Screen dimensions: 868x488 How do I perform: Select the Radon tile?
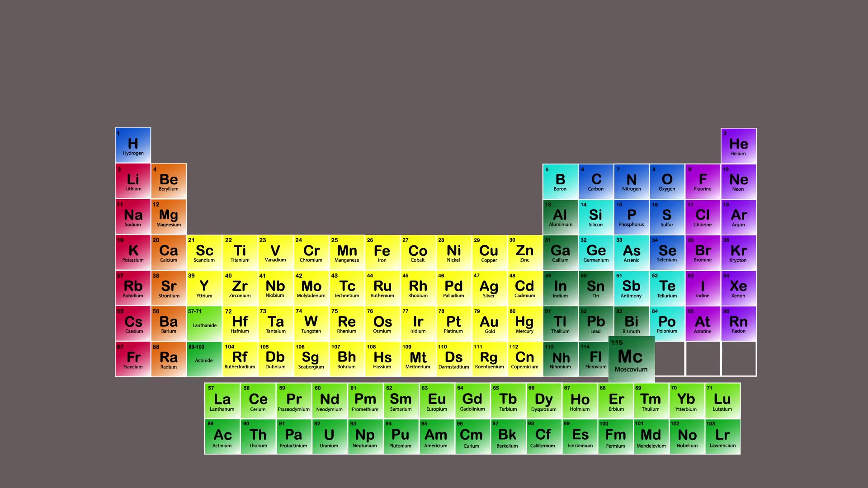click(738, 324)
